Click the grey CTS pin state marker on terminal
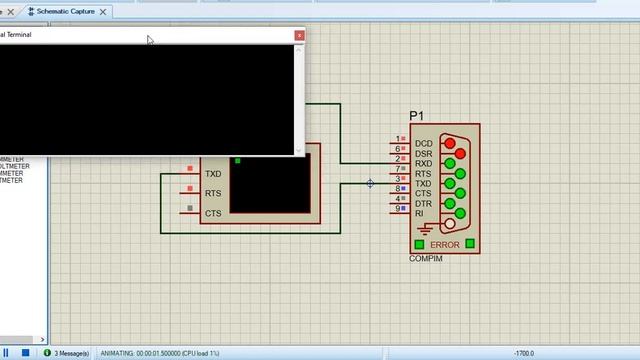The image size is (640, 360). pyautogui.click(x=190, y=208)
